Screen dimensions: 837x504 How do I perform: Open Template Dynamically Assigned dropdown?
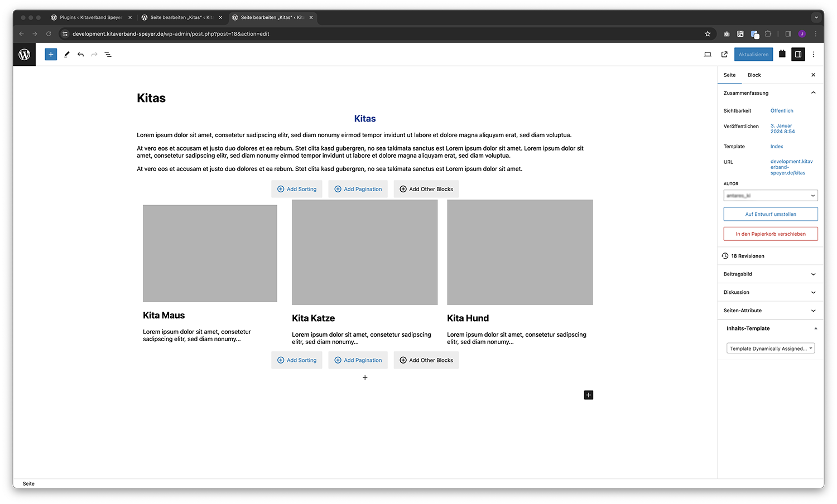point(771,348)
